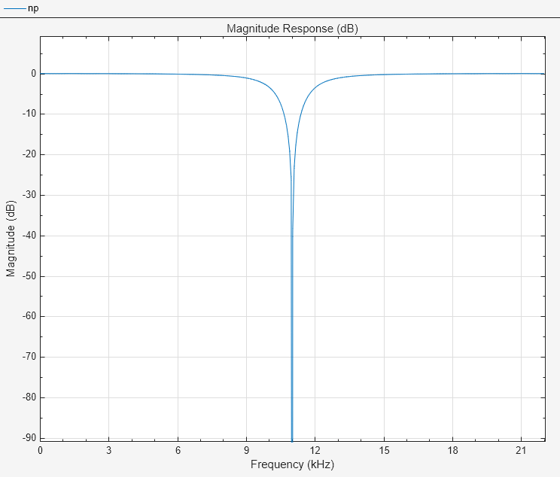This screenshot has width=560, height=477.
Task: Click the x-axis tick label 15
Action: coord(384,451)
